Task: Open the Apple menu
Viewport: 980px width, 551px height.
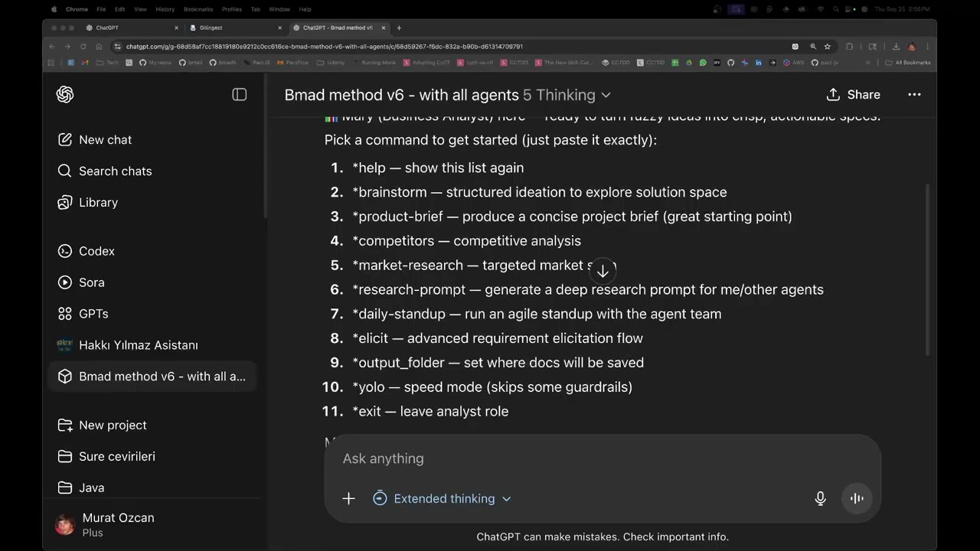Action: click(54, 9)
